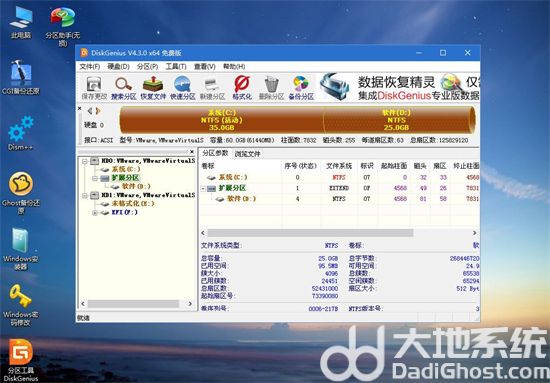Click the DiskGenius title bar logo icon
Image resolution: width=550 pixels, height=383 pixels.
(x=84, y=53)
